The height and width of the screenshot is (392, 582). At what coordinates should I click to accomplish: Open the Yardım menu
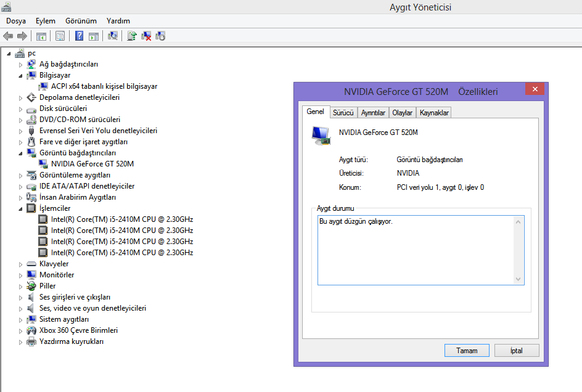tap(118, 21)
